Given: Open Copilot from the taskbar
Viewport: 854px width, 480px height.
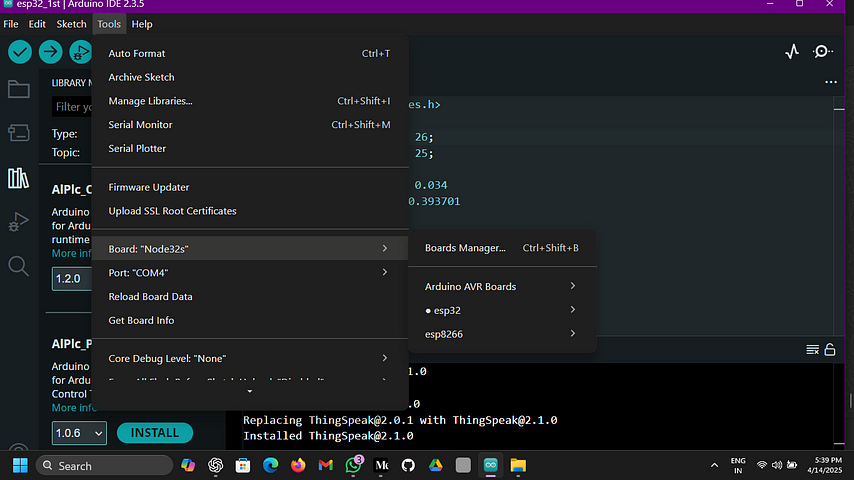Looking at the screenshot, I should pyautogui.click(x=188, y=465).
